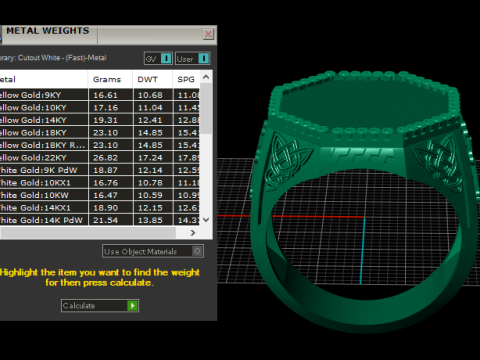Click the Calculate button label
Image resolution: width=480 pixels, height=360 pixels.
[x=79, y=305]
